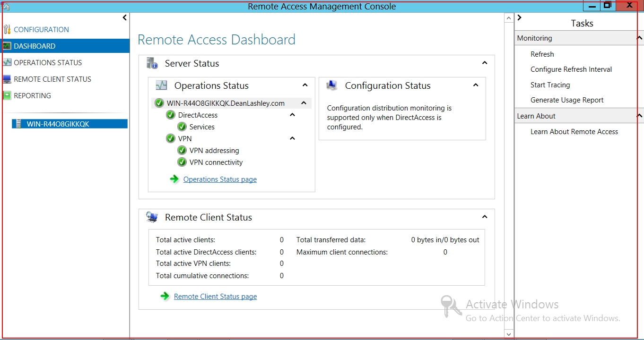The image size is (644, 340).
Task: Collapse the VPN node
Action: tap(292, 138)
